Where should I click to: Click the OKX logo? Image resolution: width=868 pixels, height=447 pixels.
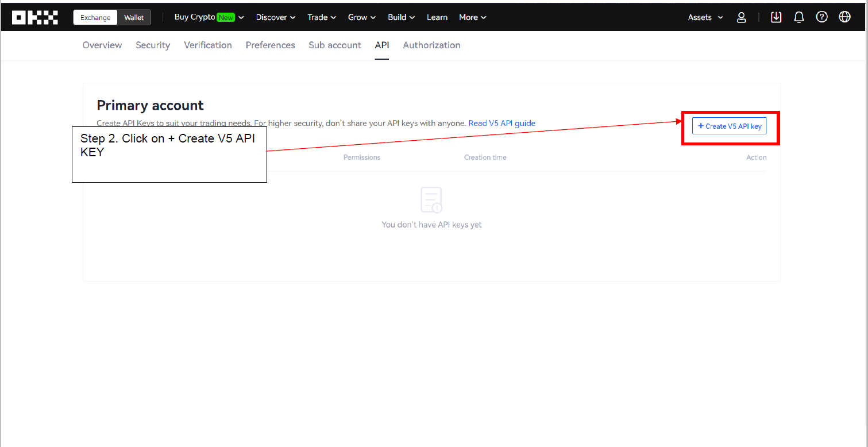[x=35, y=17]
